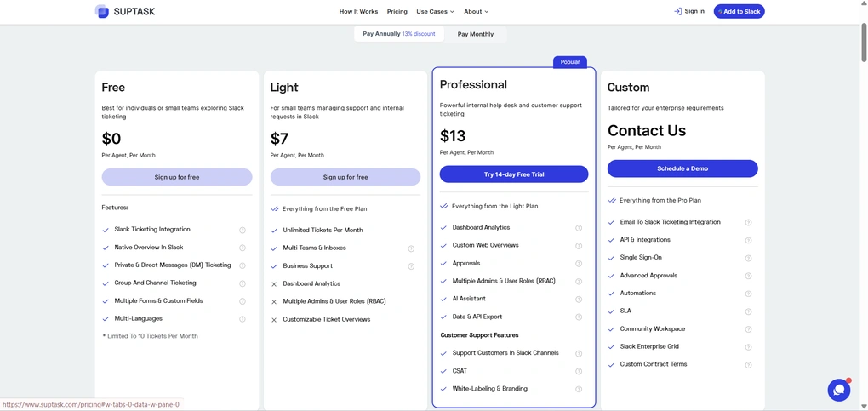Click 'Everything from the Free Plan' text
The image size is (868, 411).
pos(324,209)
